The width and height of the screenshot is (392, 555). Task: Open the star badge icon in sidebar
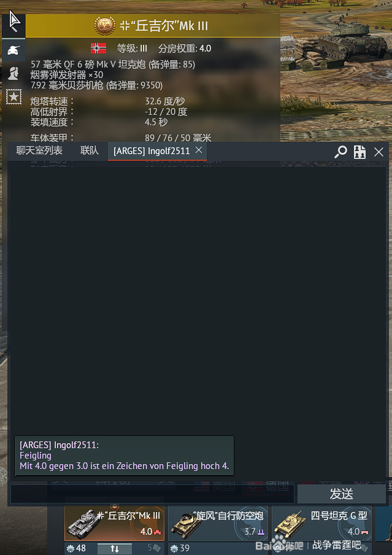(13, 96)
